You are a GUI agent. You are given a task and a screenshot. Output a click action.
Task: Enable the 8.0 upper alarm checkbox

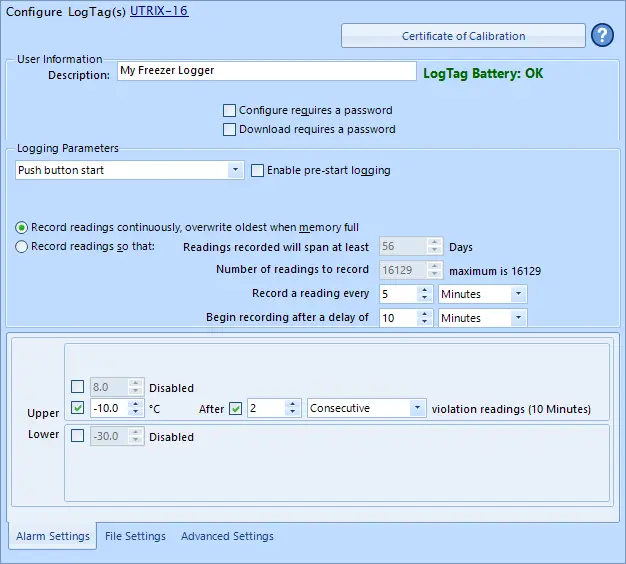(x=78, y=387)
